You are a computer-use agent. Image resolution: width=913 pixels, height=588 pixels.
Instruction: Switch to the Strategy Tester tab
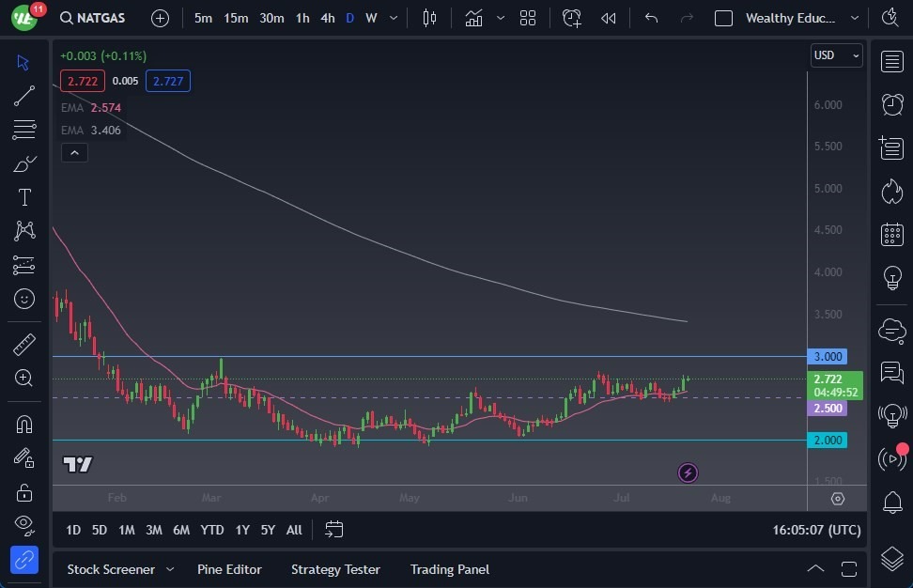coord(335,569)
